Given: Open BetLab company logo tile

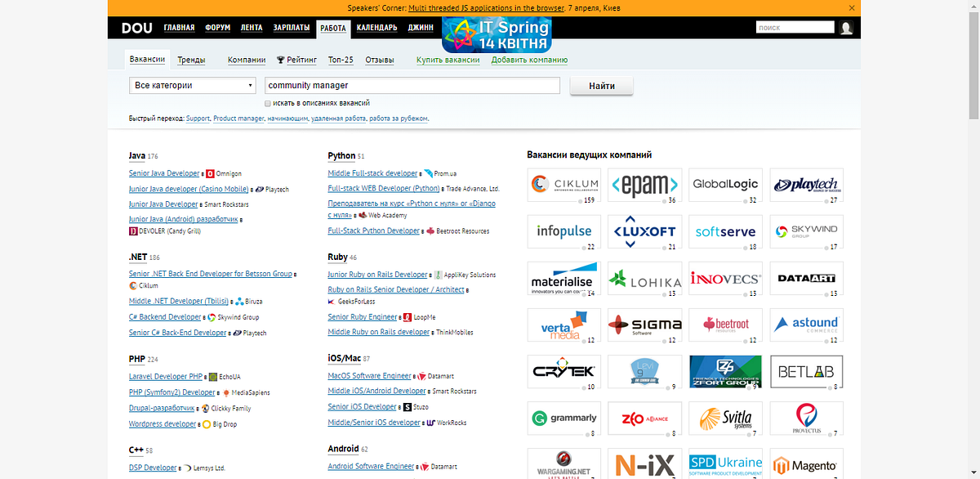Looking at the screenshot, I should (x=807, y=372).
